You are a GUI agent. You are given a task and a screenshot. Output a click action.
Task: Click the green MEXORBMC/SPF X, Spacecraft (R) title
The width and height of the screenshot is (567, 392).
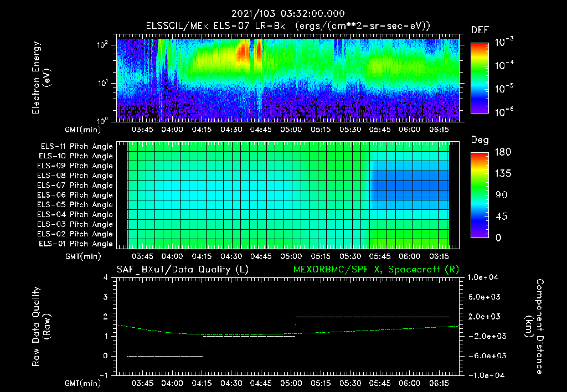coord(376,270)
